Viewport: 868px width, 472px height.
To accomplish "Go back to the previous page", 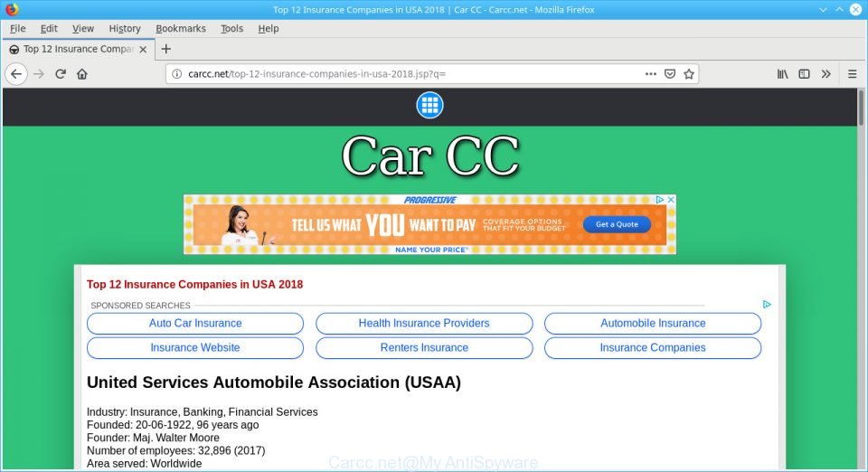I will (x=16, y=73).
